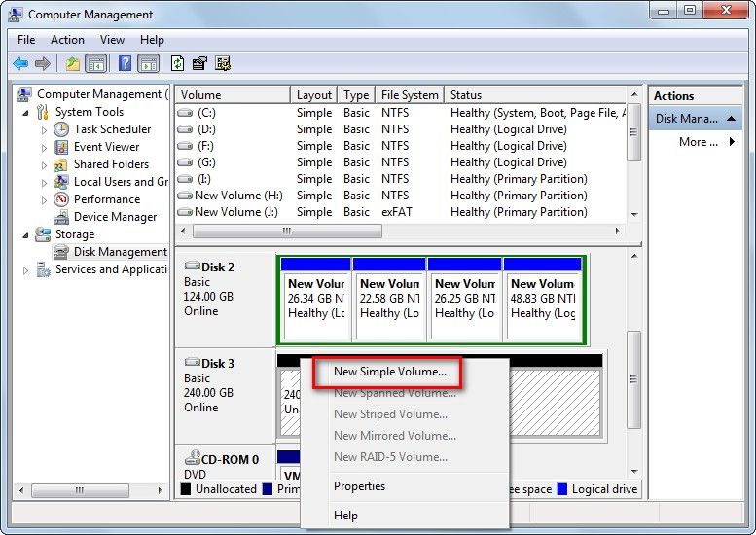The width and height of the screenshot is (756, 535).
Task: Choose New Simple Volume from context menu
Action: (x=389, y=372)
